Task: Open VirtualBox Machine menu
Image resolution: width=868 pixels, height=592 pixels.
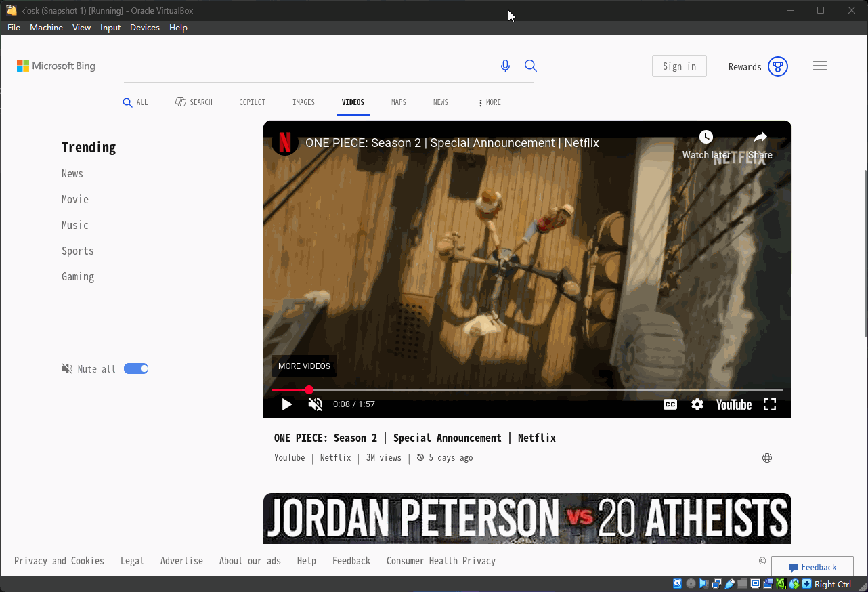Action: tap(46, 28)
